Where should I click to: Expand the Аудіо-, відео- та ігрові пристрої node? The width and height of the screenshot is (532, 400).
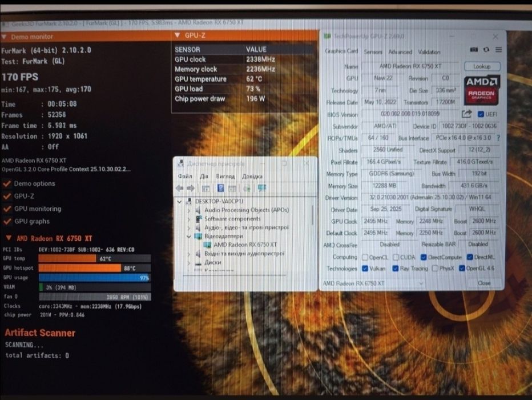(x=189, y=228)
